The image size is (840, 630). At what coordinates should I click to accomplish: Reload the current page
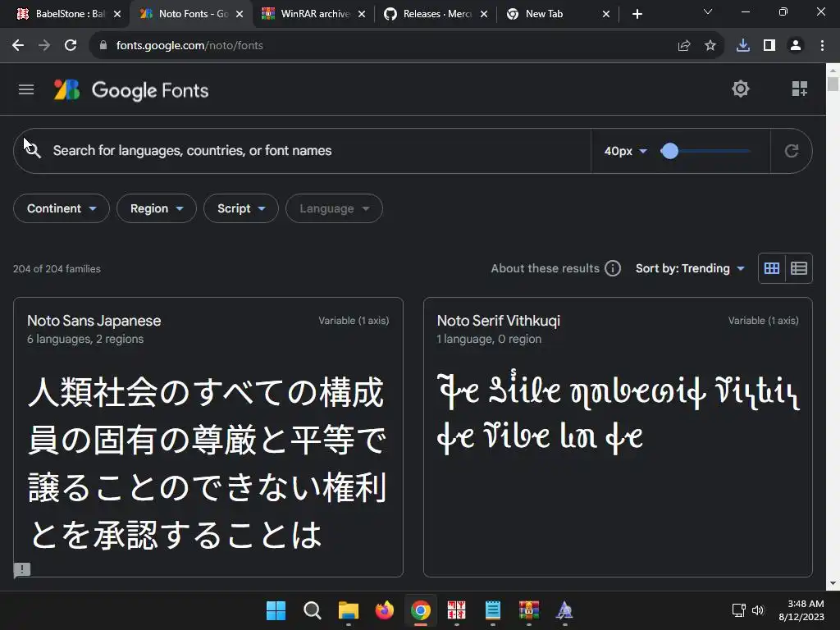point(71,46)
